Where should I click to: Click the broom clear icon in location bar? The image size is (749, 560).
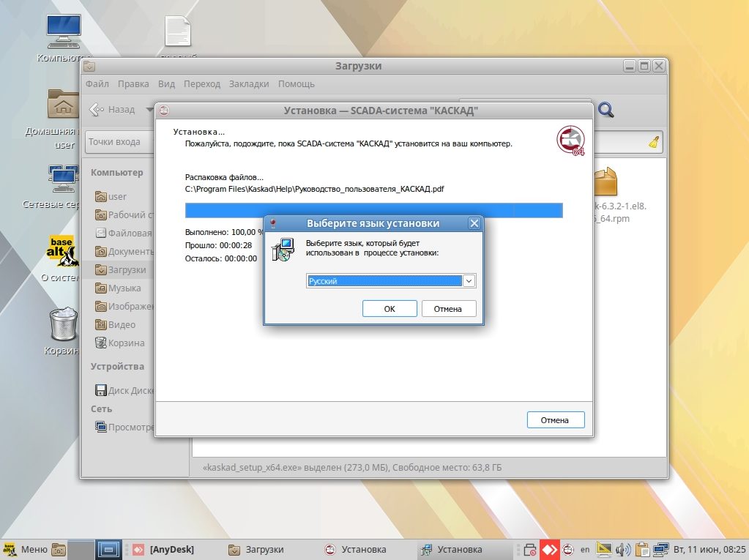[x=654, y=142]
